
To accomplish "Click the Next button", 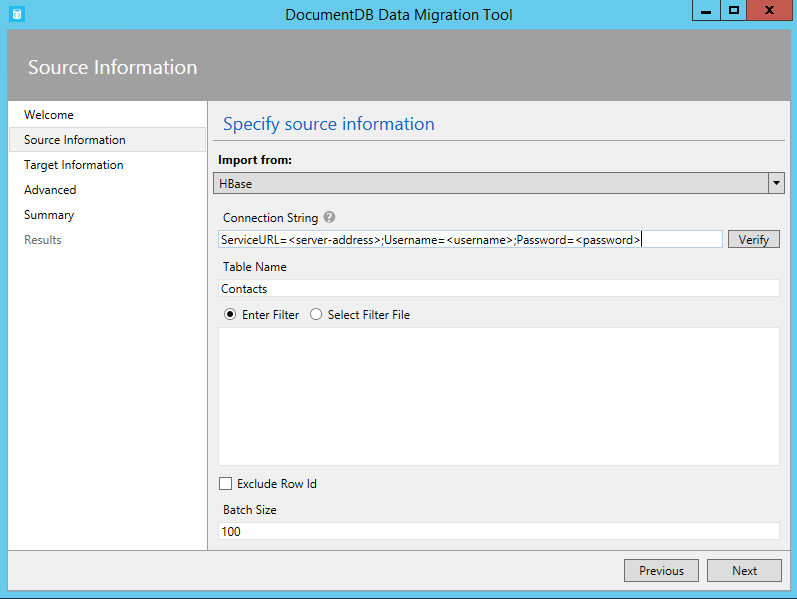I will pos(744,570).
